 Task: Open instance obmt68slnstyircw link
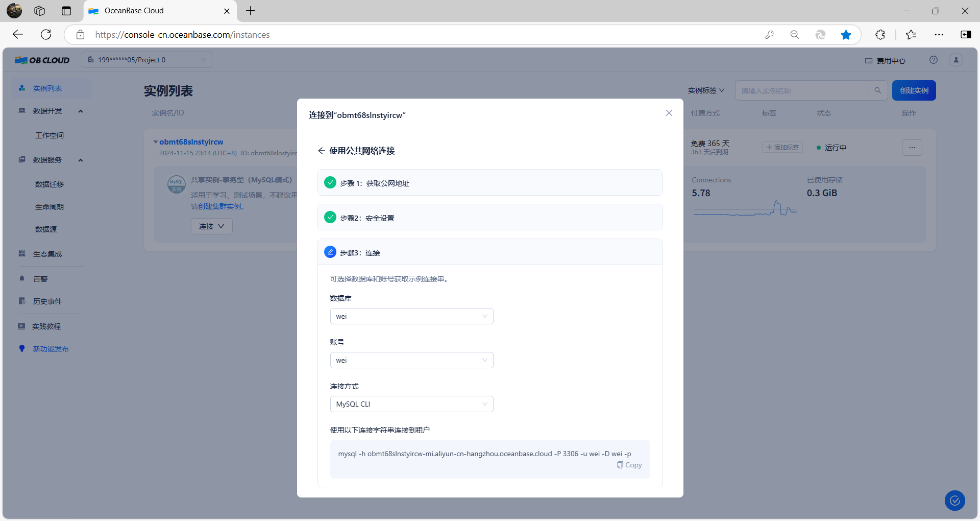191,142
